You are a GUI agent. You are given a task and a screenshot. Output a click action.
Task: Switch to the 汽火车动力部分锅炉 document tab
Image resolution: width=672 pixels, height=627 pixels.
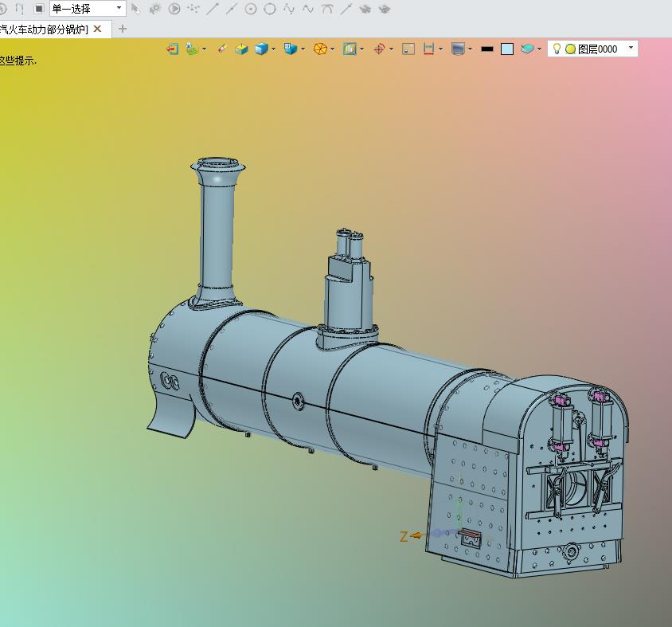45,29
